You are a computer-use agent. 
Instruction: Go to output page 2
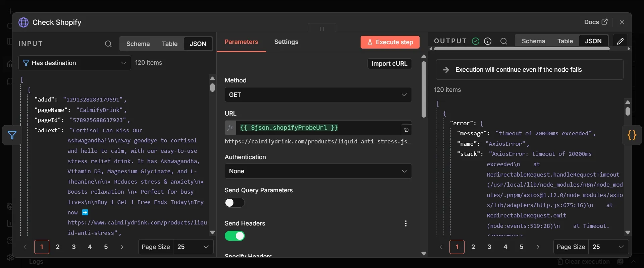click(473, 247)
